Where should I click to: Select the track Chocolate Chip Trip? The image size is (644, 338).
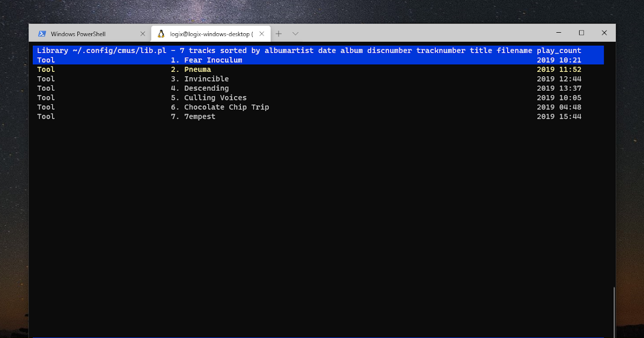226,107
